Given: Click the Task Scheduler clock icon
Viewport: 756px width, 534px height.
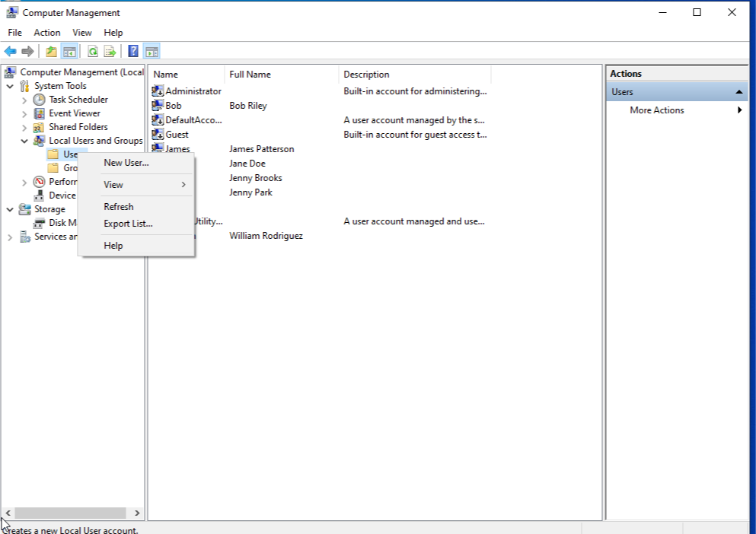Looking at the screenshot, I should (39, 100).
